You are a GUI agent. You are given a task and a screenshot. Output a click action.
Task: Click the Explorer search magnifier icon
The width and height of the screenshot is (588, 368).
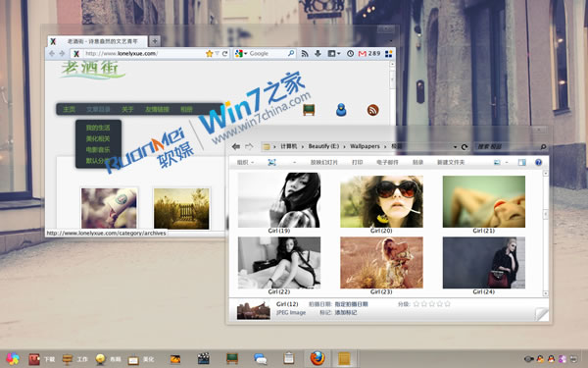click(543, 146)
